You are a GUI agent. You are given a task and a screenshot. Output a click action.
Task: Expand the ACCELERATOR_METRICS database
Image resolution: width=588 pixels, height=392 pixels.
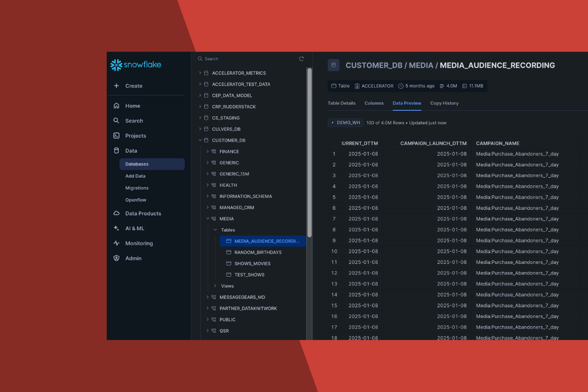[x=200, y=73]
